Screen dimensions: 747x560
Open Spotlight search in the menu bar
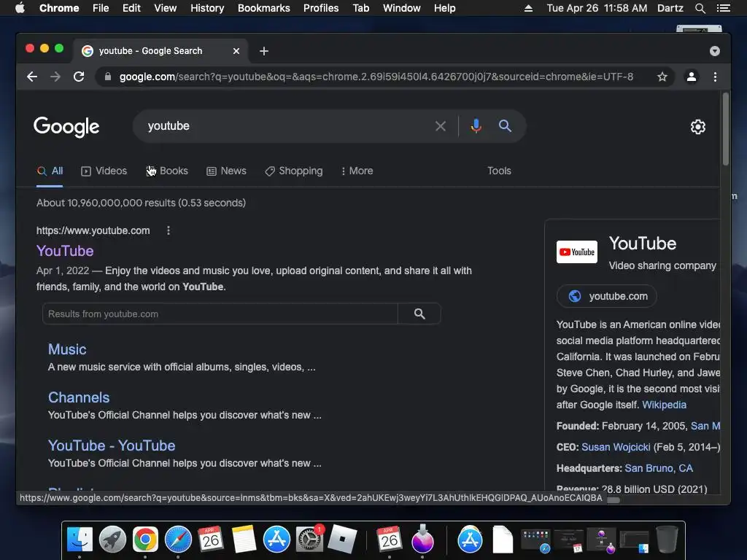[700, 8]
